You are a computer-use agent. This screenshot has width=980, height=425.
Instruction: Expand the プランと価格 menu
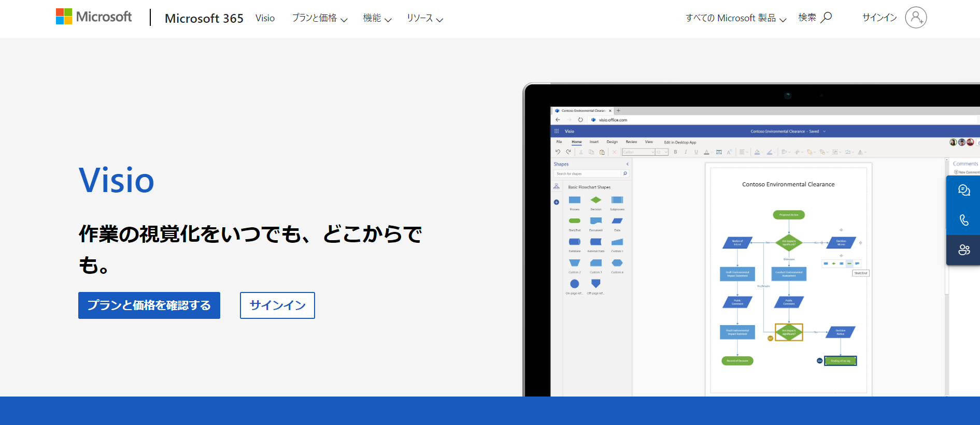point(320,18)
